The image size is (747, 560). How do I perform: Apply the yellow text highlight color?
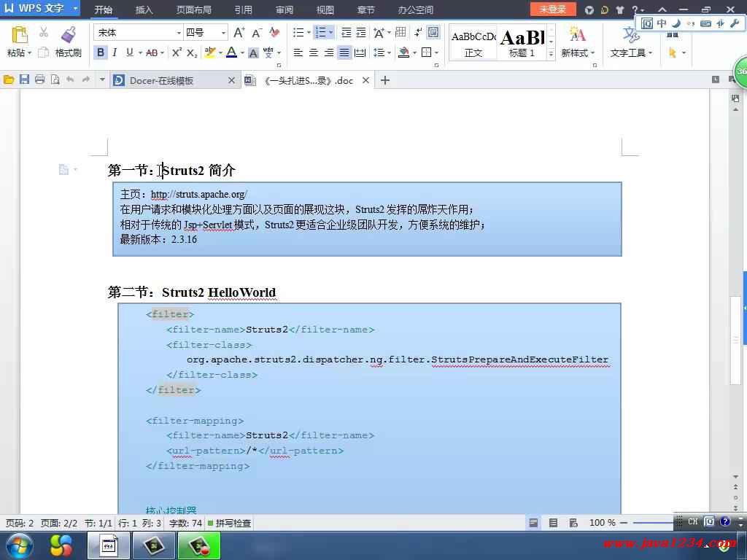[209, 52]
